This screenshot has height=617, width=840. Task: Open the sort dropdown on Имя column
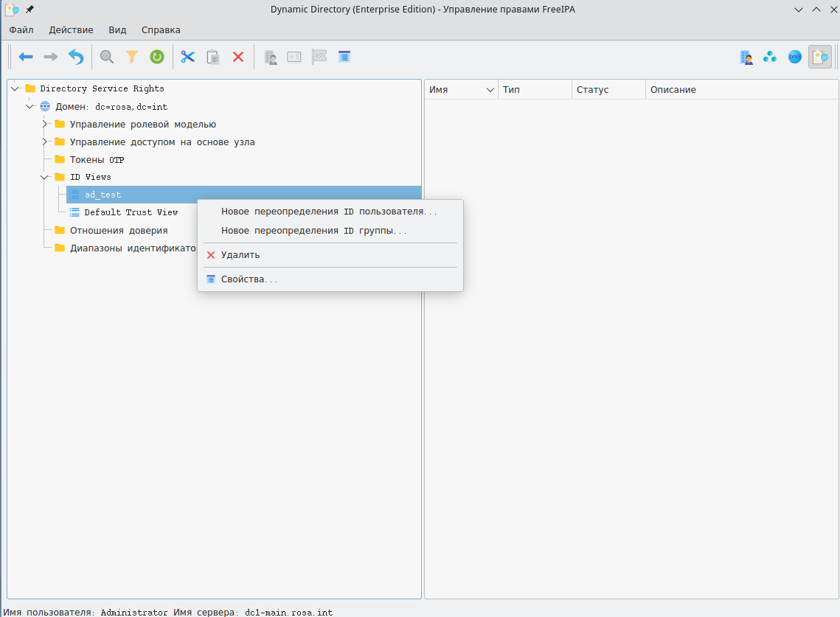pos(490,90)
